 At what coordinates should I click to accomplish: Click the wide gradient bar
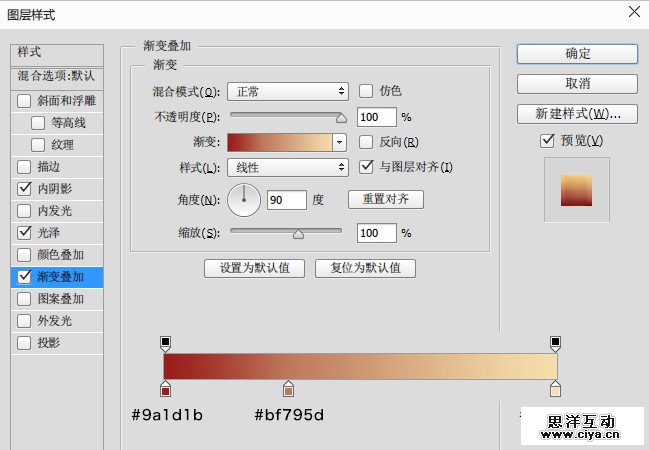pyautogui.click(x=361, y=366)
